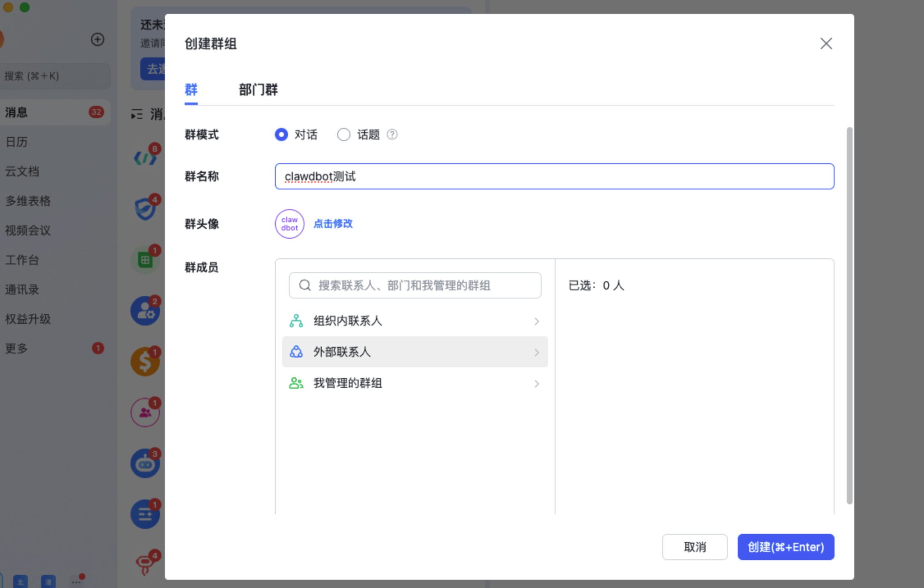Click the plus icon beside the sidebar avatar
Viewport: 924px width, 588px height.
pos(97,39)
